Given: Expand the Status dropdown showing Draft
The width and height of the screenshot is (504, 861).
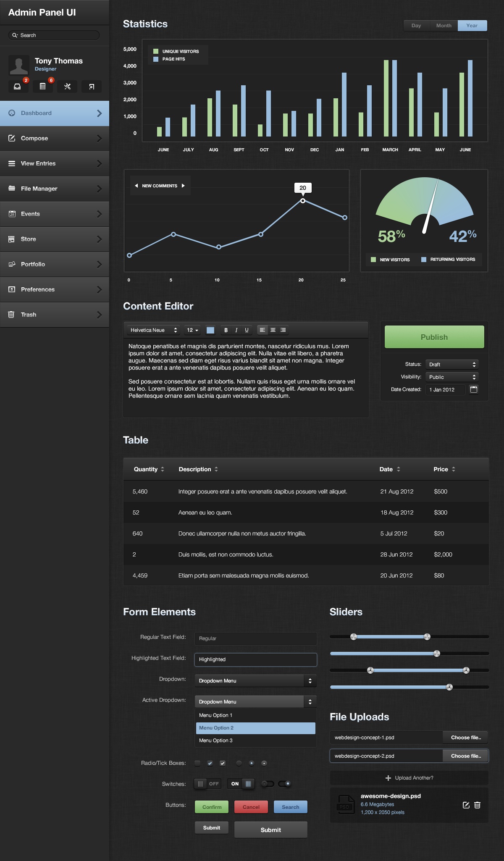Looking at the screenshot, I should click(452, 364).
